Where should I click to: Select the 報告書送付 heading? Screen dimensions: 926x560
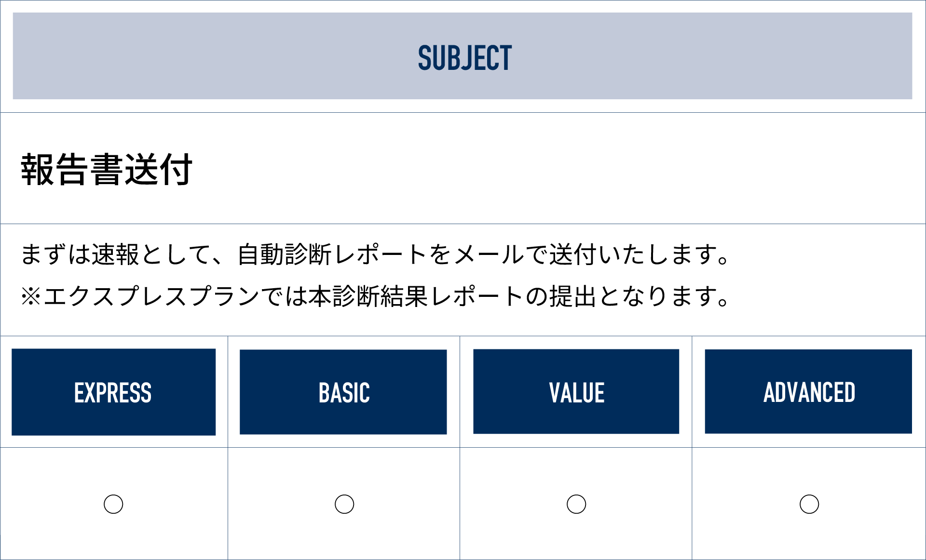point(107,169)
